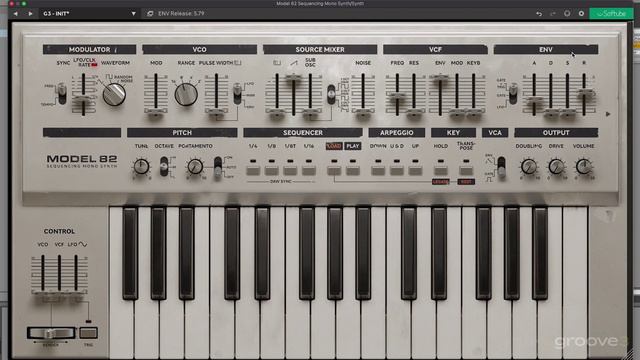Click the sawtooth level slider
This screenshot has width=640, height=360.
click(x=293, y=78)
